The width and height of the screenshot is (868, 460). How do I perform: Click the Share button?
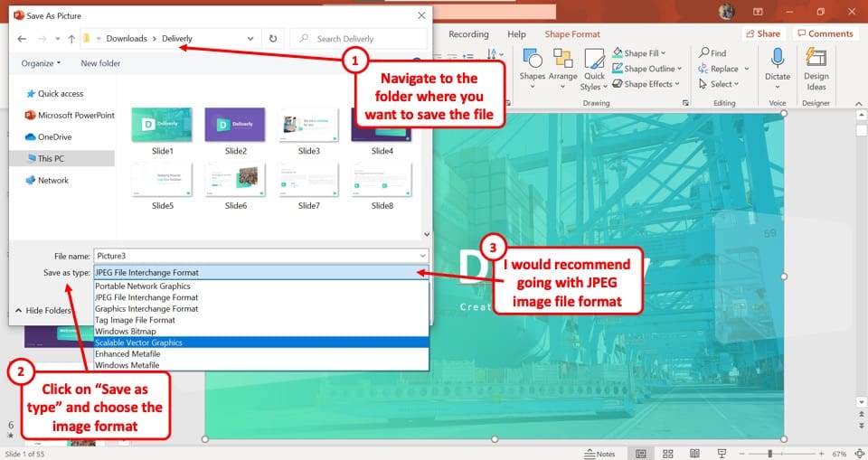[763, 33]
